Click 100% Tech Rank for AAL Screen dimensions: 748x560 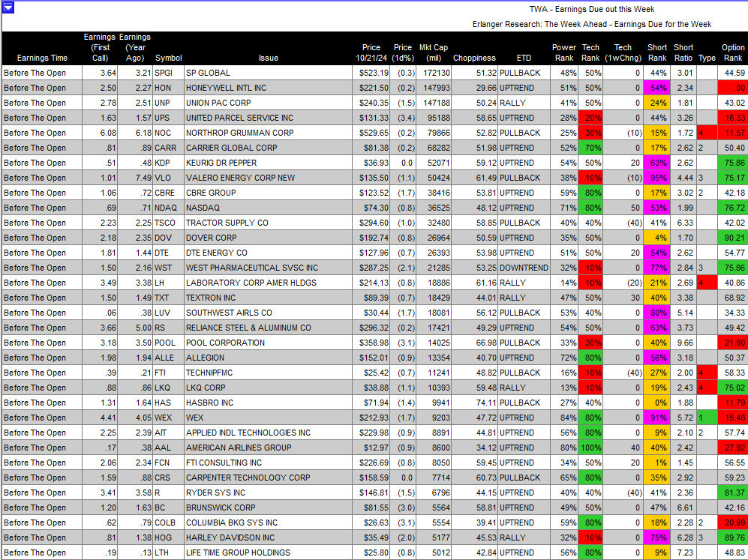tap(590, 448)
